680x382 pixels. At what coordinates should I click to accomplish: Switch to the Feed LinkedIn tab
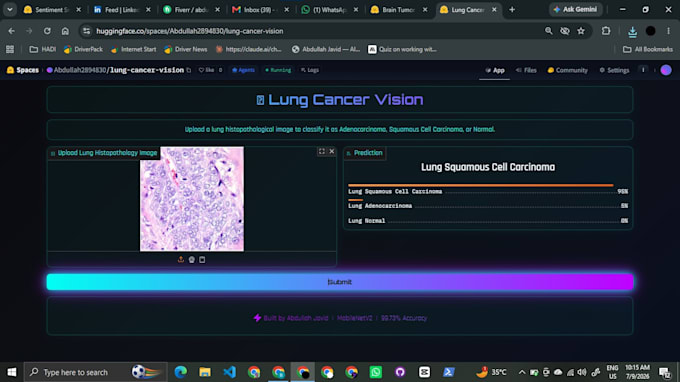point(116,10)
